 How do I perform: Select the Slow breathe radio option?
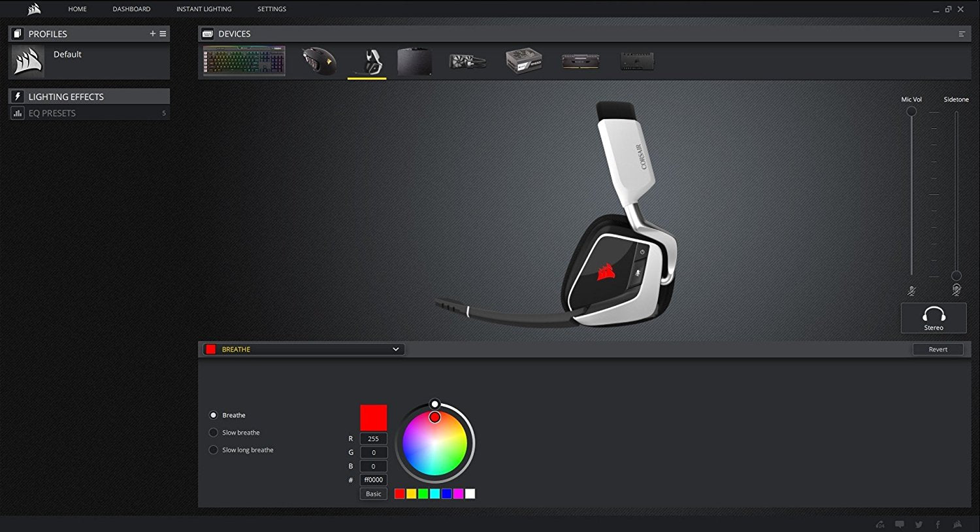click(x=213, y=433)
